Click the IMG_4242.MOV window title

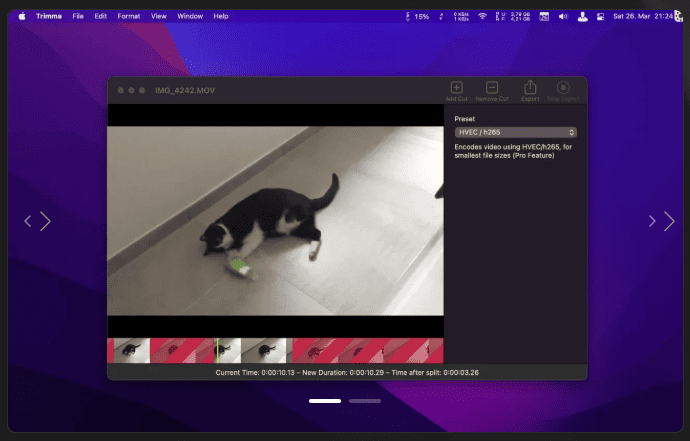coord(185,90)
